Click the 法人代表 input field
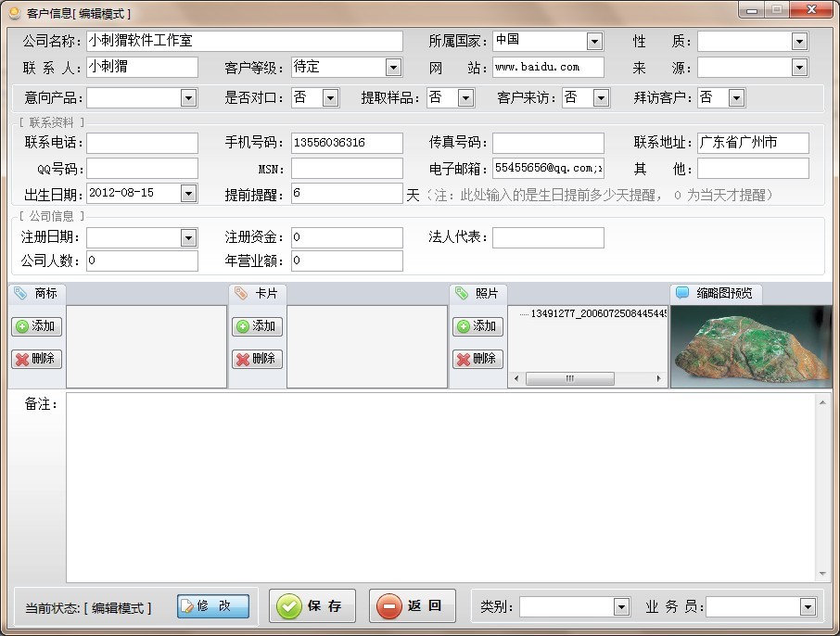This screenshot has height=636, width=840. tap(548, 237)
